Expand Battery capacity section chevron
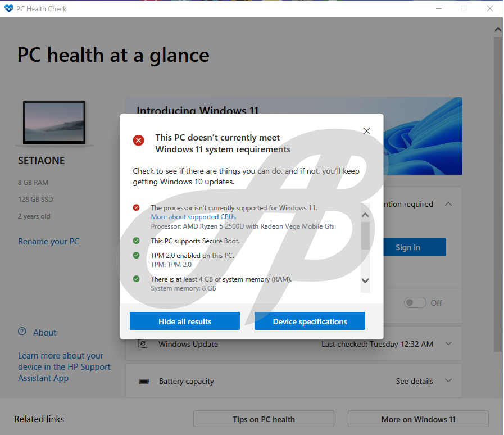This screenshot has width=504, height=435. (448, 380)
